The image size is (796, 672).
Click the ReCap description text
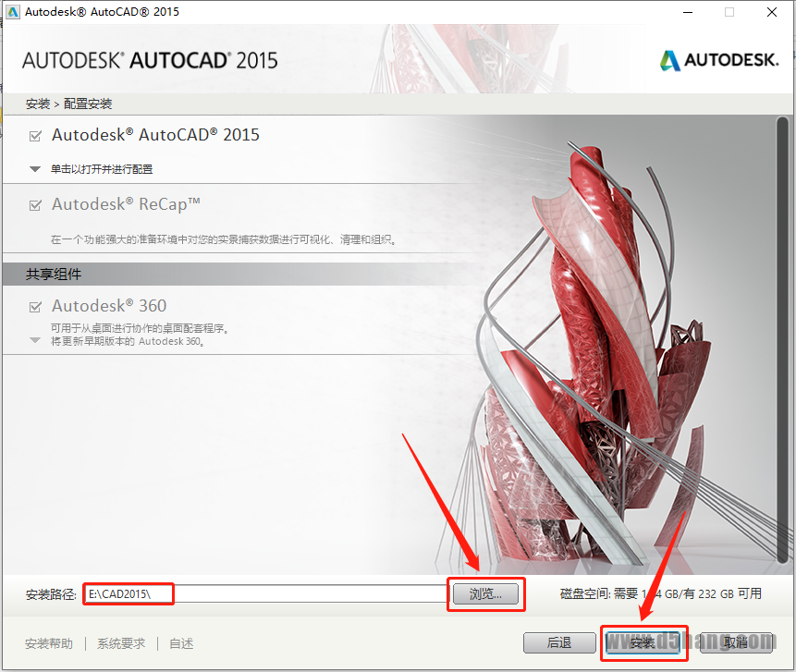[x=224, y=239]
